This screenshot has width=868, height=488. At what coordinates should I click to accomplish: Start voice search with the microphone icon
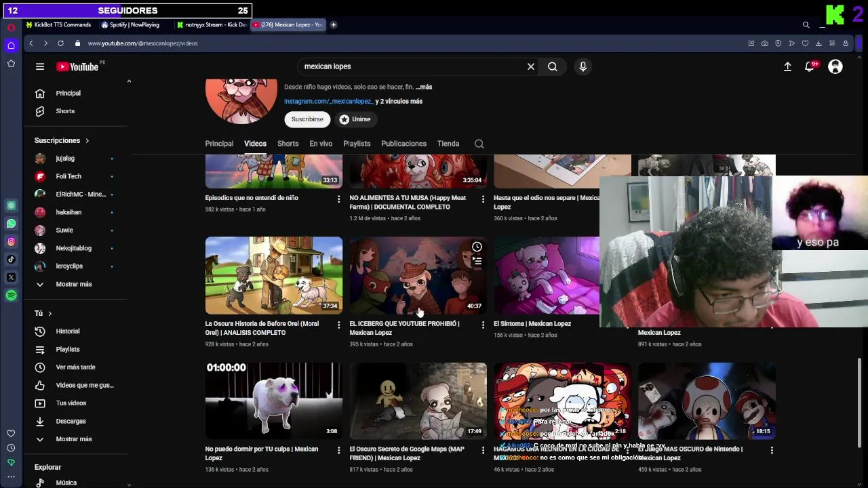click(x=583, y=66)
